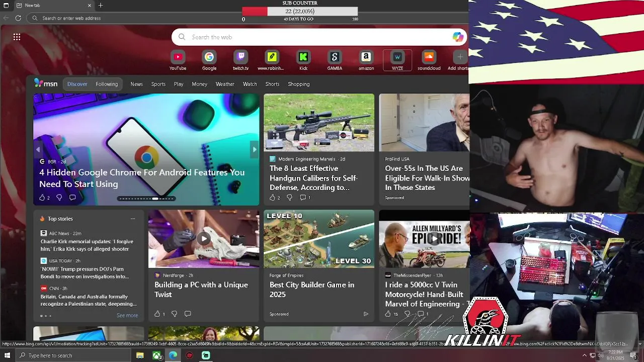The height and width of the screenshot is (362, 644).
Task: Open the Xbox app on taskbar
Action: [157, 355]
